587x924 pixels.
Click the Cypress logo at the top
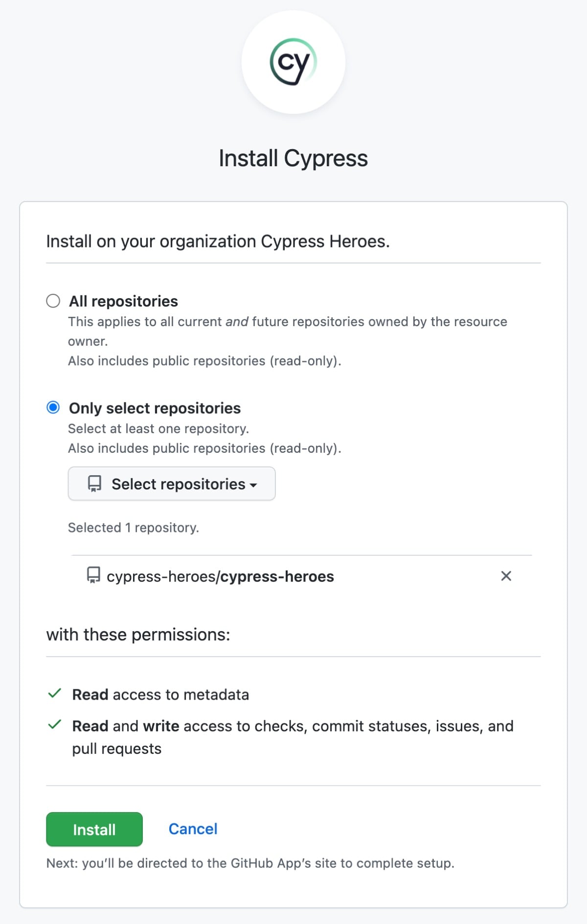tap(293, 62)
